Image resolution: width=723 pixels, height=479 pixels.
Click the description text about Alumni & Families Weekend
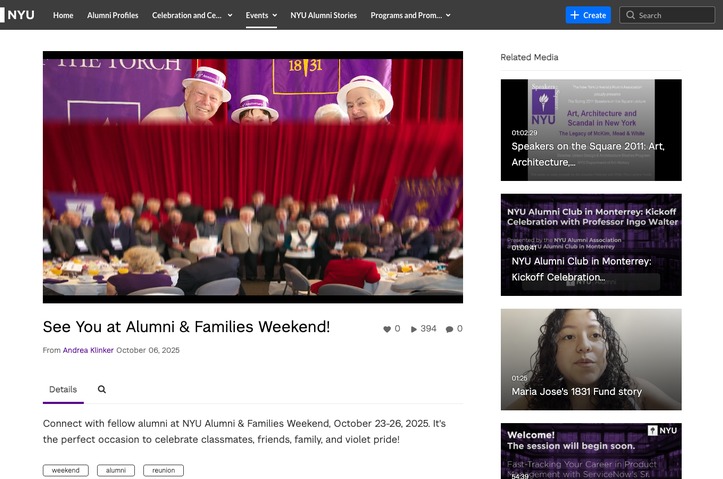click(x=244, y=431)
